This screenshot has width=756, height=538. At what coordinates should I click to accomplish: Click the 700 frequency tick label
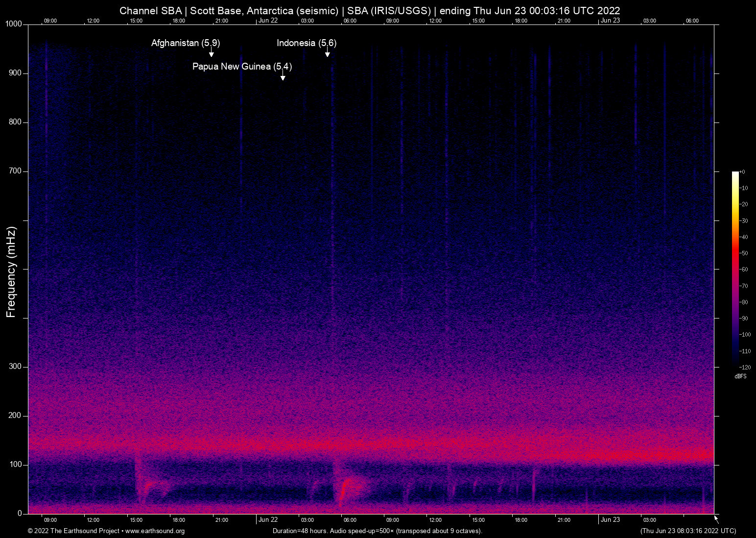(15, 171)
